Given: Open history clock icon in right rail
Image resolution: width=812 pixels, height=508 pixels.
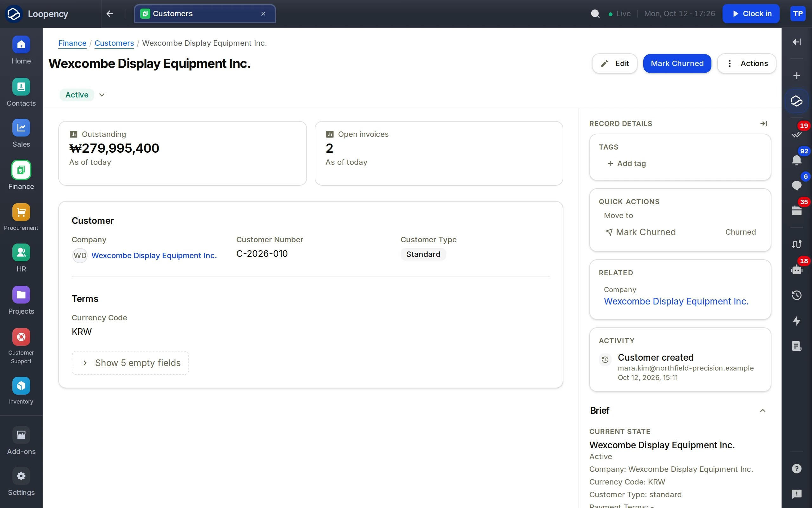Looking at the screenshot, I should point(796,295).
